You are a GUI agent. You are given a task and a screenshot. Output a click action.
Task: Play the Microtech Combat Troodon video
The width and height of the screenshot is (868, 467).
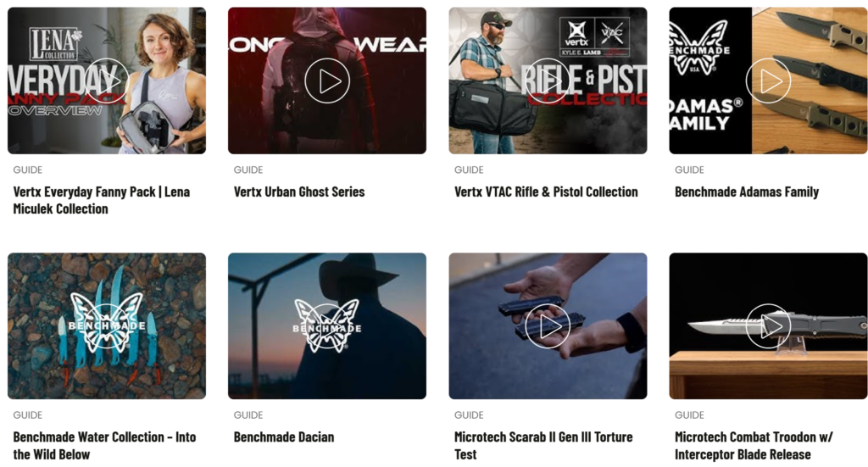(768, 326)
